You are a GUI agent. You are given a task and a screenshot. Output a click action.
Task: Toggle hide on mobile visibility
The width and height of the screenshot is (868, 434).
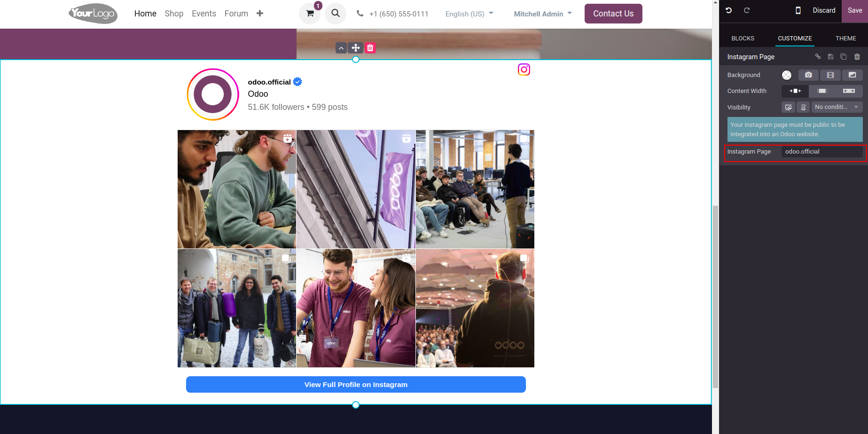coord(803,108)
